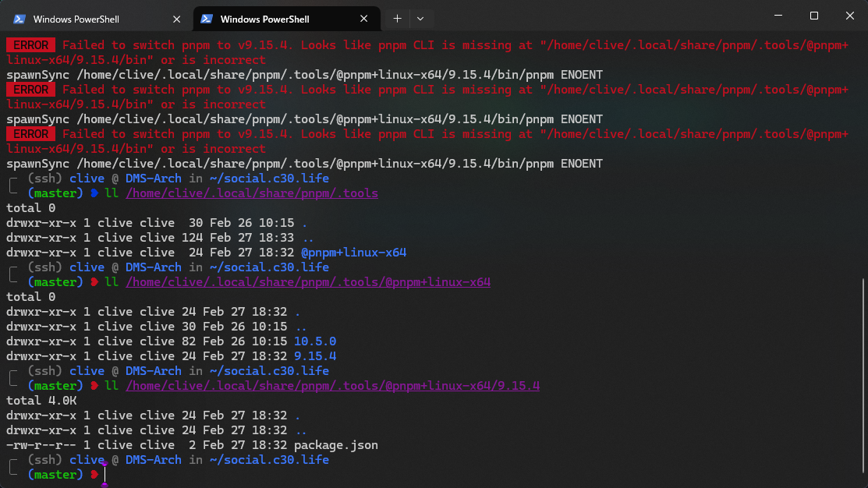Close the first Windows PowerShell tab
Image resolution: width=868 pixels, height=488 pixels.
pos(176,19)
